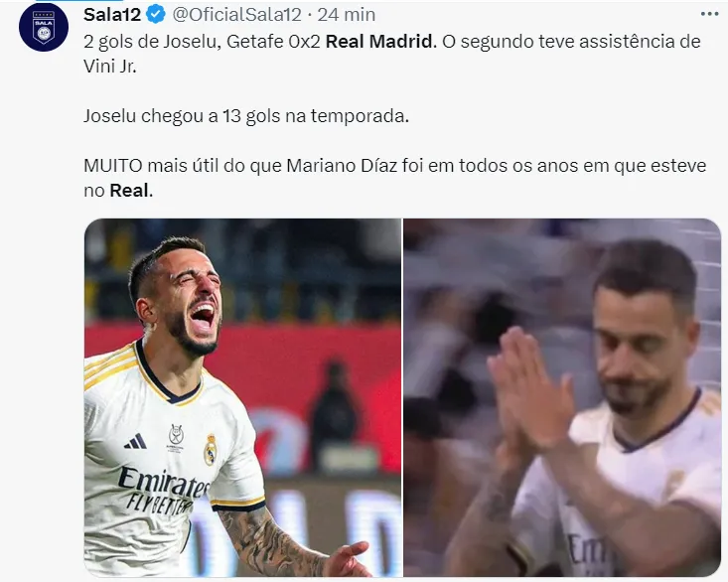Screen dimensions: 728x582
Task: Open the @OficialSala12 handle link
Action: [x=236, y=15]
